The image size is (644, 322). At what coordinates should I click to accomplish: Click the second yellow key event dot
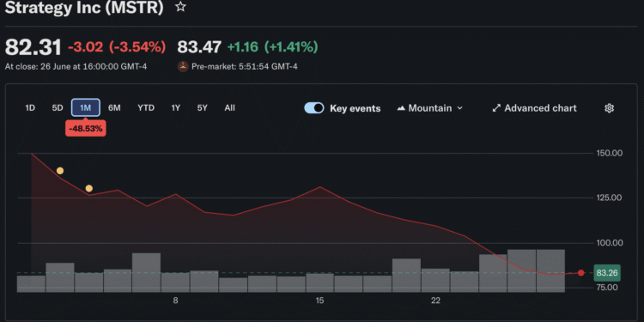coord(88,189)
